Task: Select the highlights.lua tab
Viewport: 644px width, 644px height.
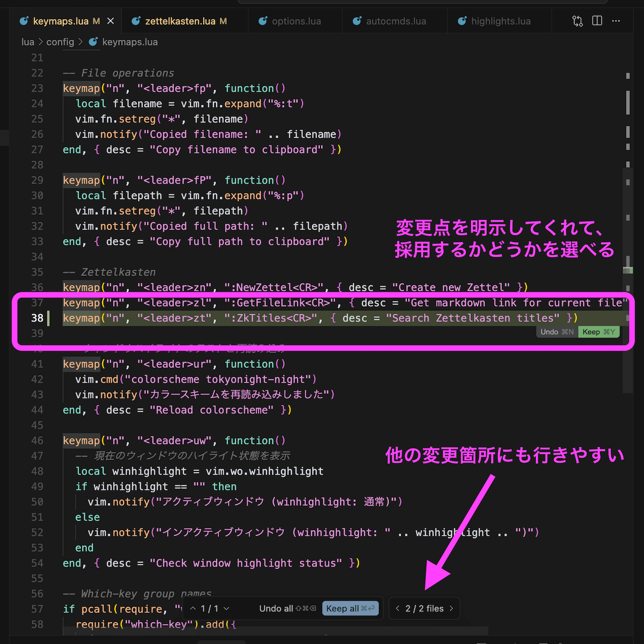Action: [x=501, y=21]
